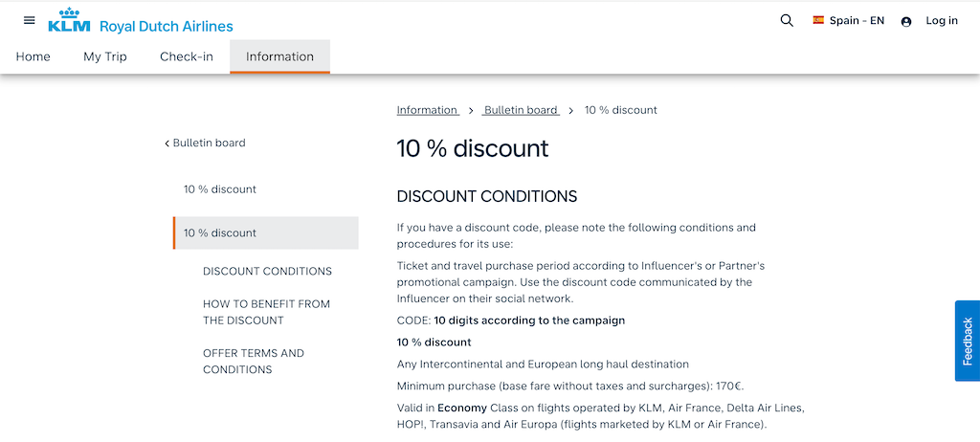The width and height of the screenshot is (980, 442).
Task: Click the Log in link
Action: point(942,21)
